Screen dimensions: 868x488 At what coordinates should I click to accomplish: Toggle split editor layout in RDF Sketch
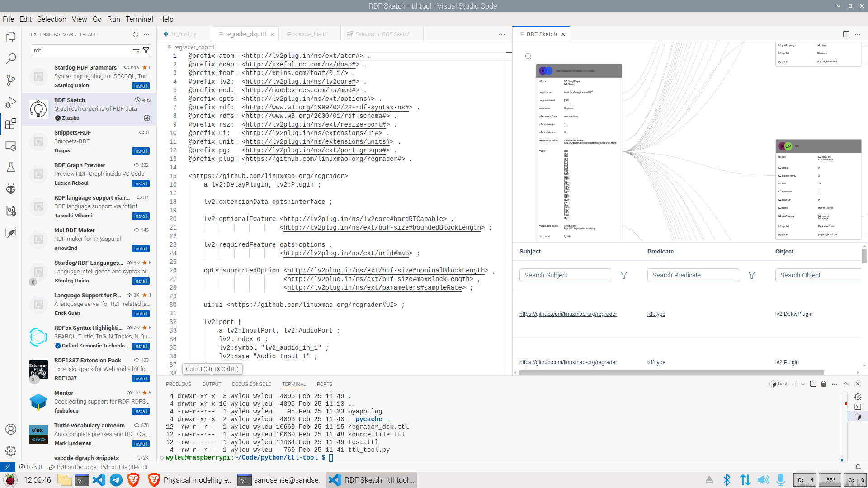846,34
